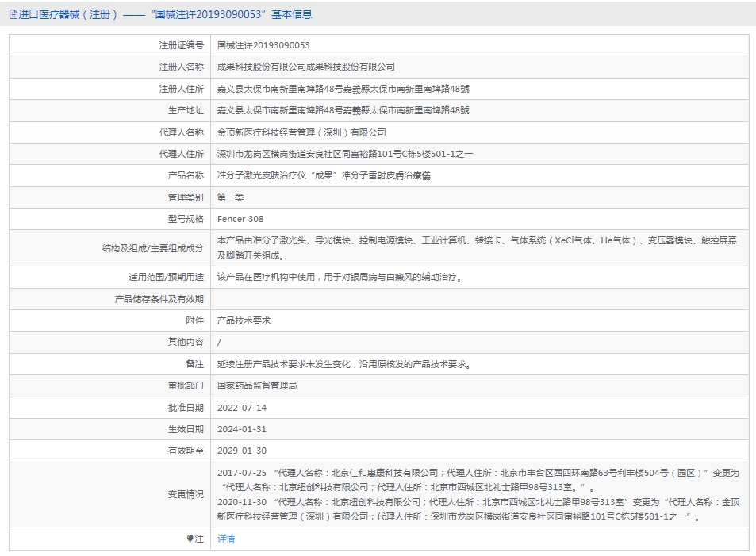756x556 pixels.
Task: Click the 生产地址 address value
Action: 343,110
